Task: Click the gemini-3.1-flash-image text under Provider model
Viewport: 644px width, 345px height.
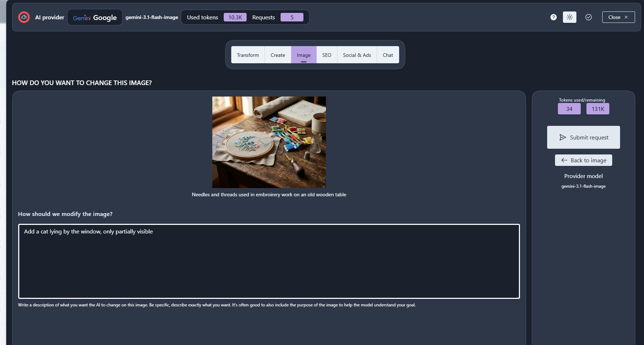Action: (584, 186)
